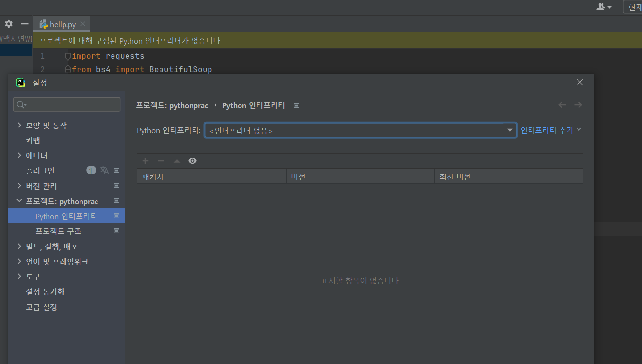Open the 프로젝트 구조 page
The height and width of the screenshot is (364, 642).
[x=58, y=231]
